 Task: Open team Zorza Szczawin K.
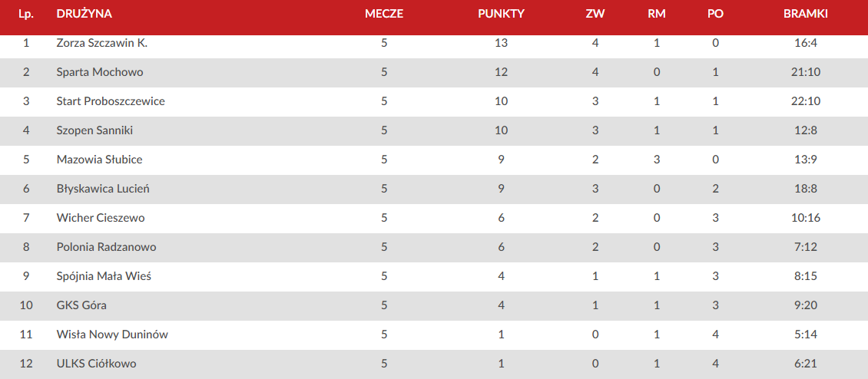coord(102,43)
